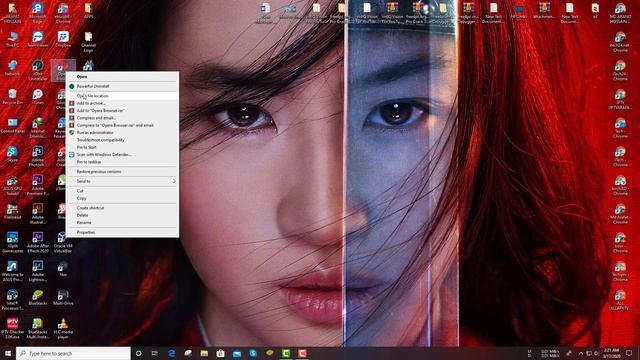Choose Troubleshoot compatibility

pos(122,140)
